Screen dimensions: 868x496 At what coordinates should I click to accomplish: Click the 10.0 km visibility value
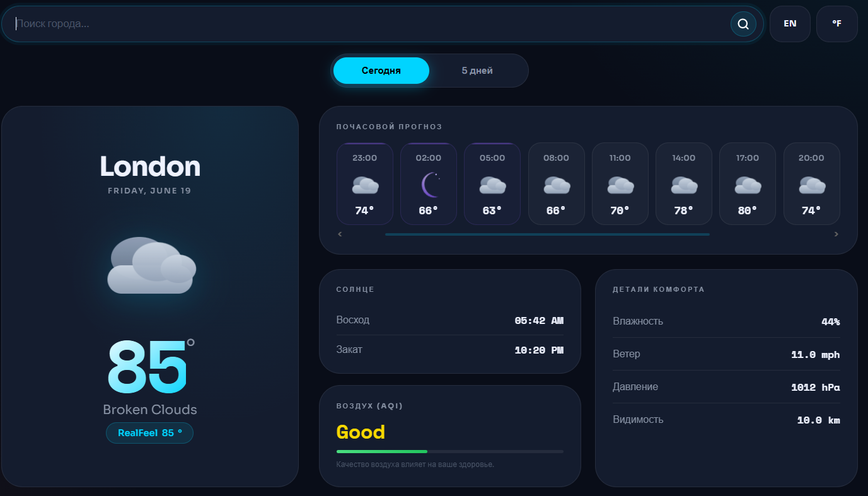pos(818,420)
